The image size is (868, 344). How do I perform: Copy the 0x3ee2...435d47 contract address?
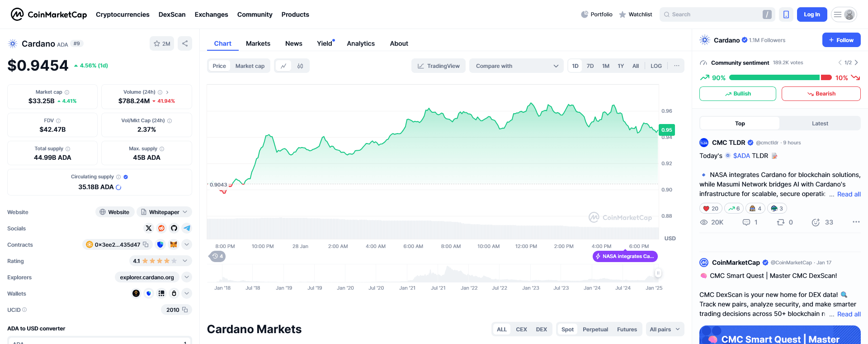[x=146, y=244]
